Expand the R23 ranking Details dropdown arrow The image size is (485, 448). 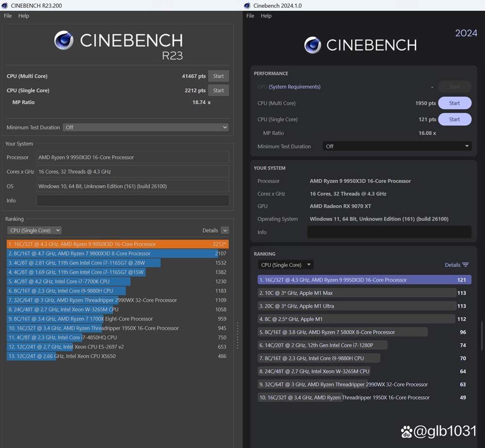tap(225, 231)
